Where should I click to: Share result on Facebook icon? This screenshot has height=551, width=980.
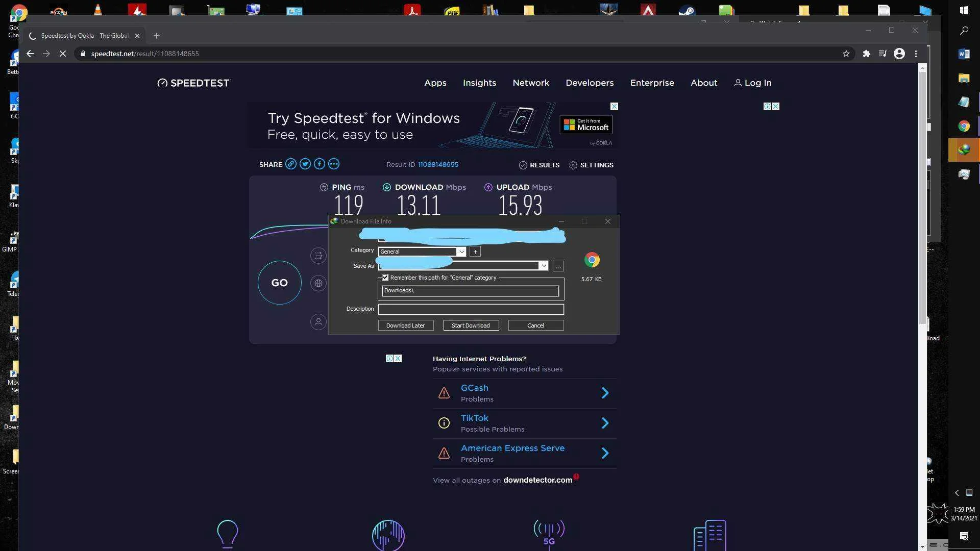[x=320, y=164]
